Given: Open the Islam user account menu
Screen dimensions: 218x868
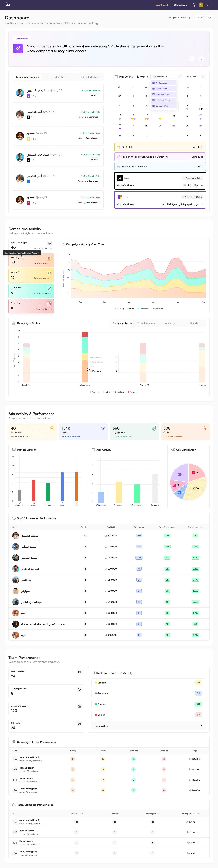Looking at the screenshot, I should (206, 5).
